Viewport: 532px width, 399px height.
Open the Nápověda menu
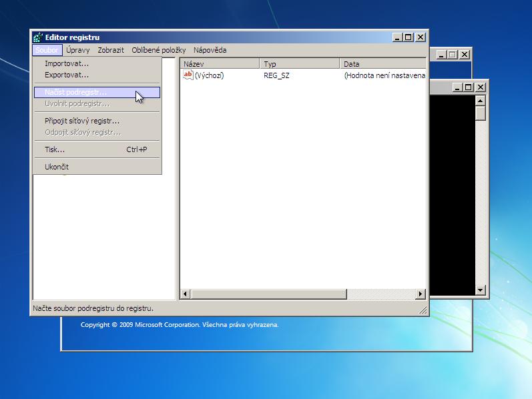(x=210, y=50)
